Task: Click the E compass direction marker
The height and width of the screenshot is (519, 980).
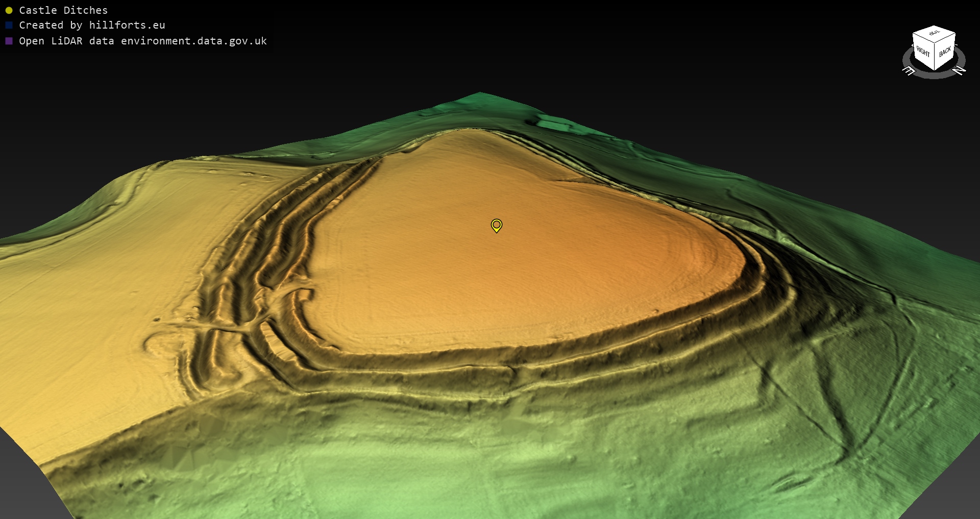Action: click(909, 71)
